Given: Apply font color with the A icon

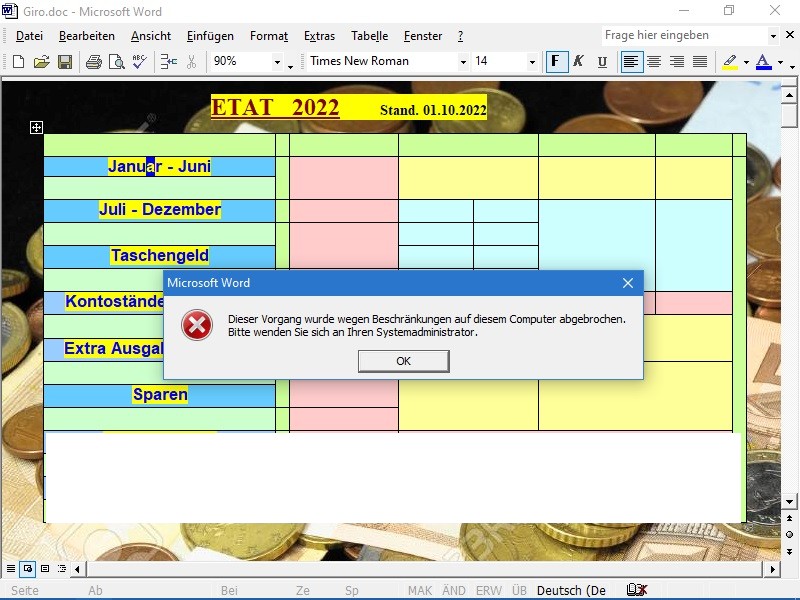Looking at the screenshot, I should (763, 62).
